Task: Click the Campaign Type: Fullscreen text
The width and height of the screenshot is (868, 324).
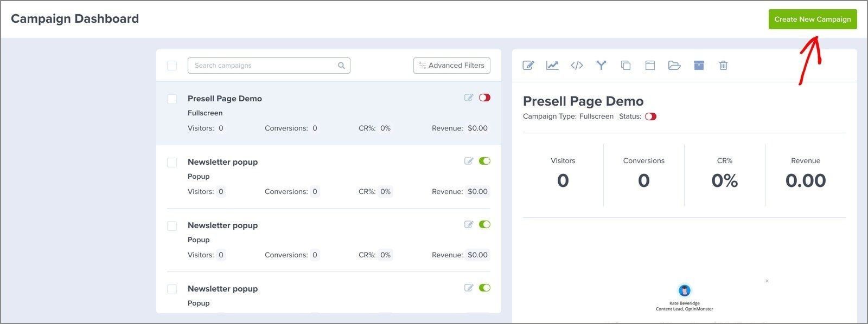Action: [568, 116]
